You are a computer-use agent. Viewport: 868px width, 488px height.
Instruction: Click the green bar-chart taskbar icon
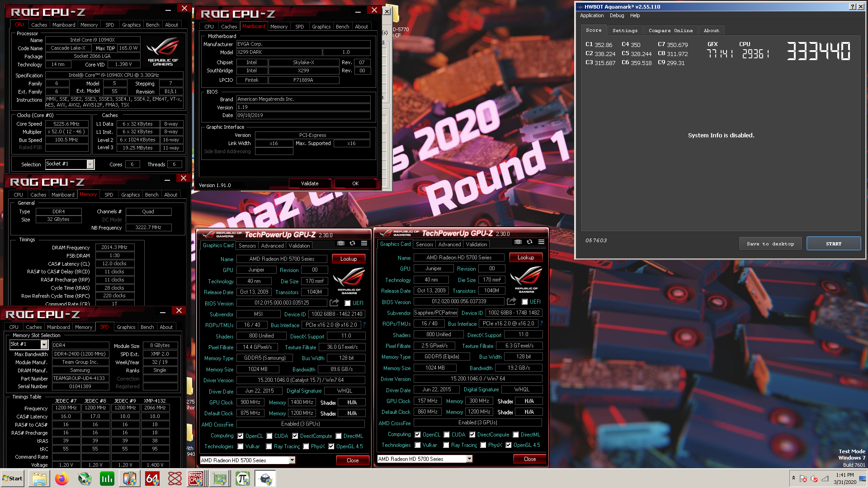107,479
